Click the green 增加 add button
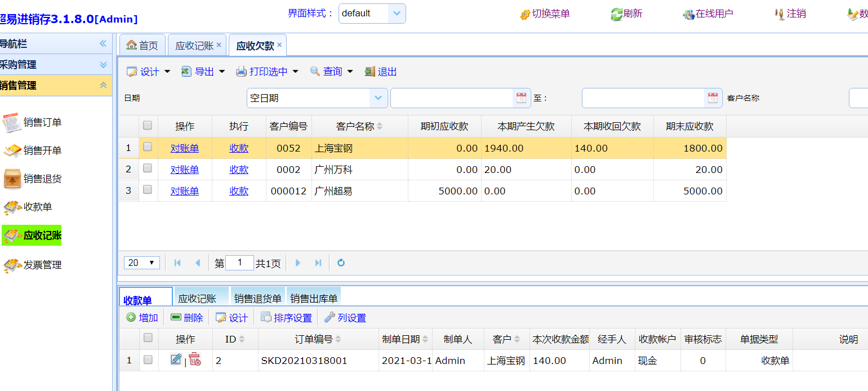Viewport: 868px width, 391px height. tap(142, 318)
